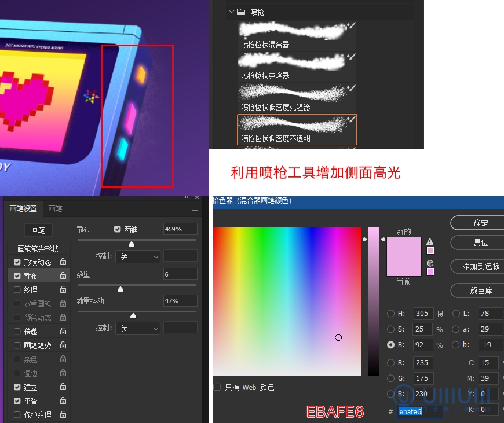This screenshot has width=504, height=423.
Task: Click the out-of-gamut warning triangle icon
Action: 430,241
